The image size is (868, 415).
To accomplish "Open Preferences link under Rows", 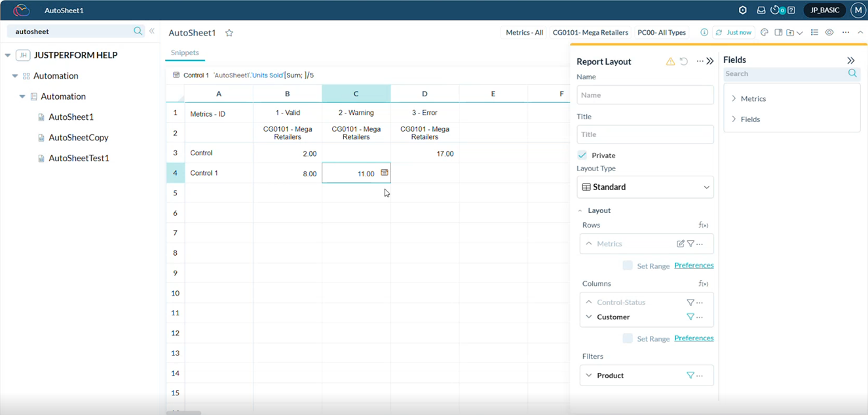I will [x=693, y=266].
